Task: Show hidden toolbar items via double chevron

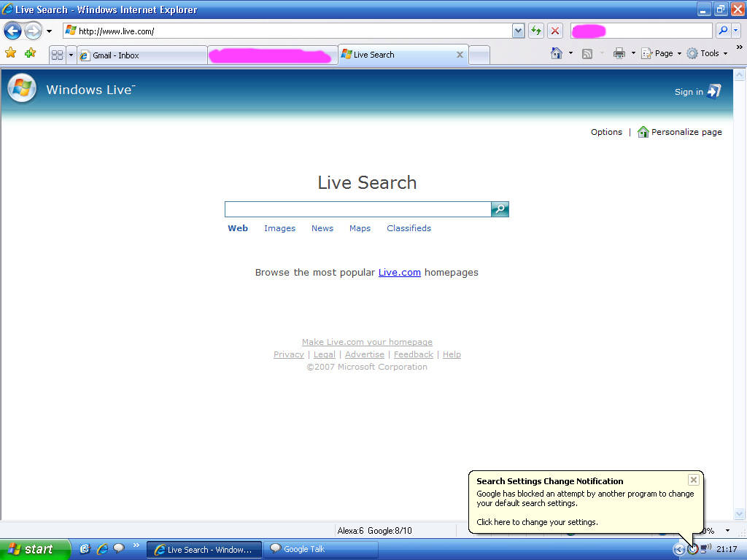Action: 740,47
